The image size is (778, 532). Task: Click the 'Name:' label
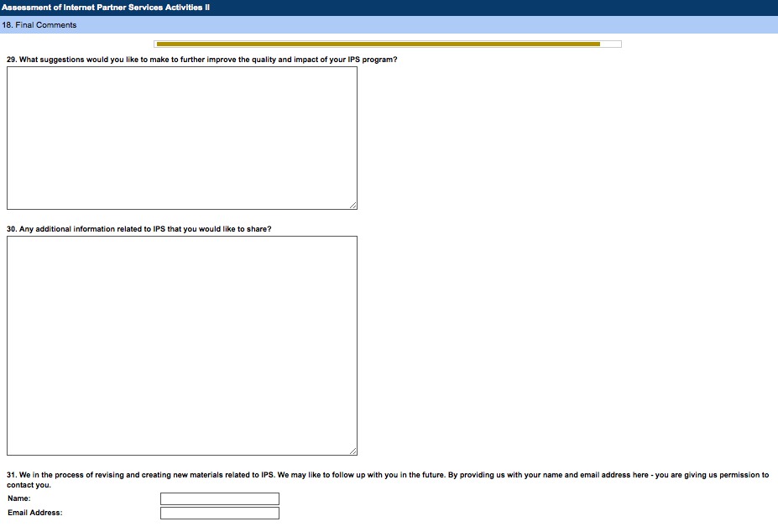[x=18, y=498]
